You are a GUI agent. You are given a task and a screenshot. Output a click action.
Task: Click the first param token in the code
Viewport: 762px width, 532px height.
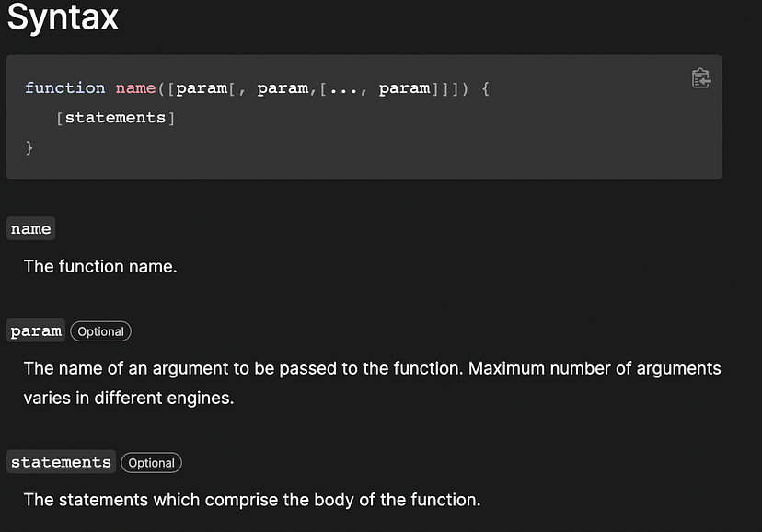pyautogui.click(x=202, y=87)
